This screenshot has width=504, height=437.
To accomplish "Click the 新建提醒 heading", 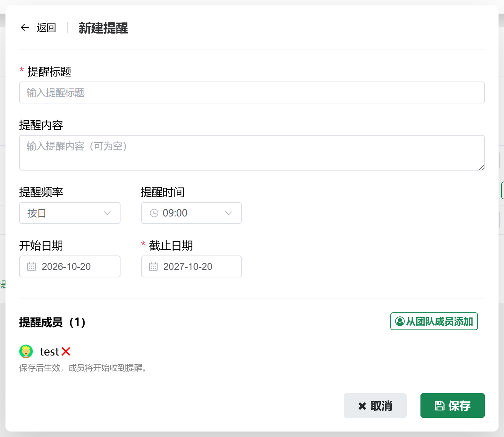I will point(103,28).
